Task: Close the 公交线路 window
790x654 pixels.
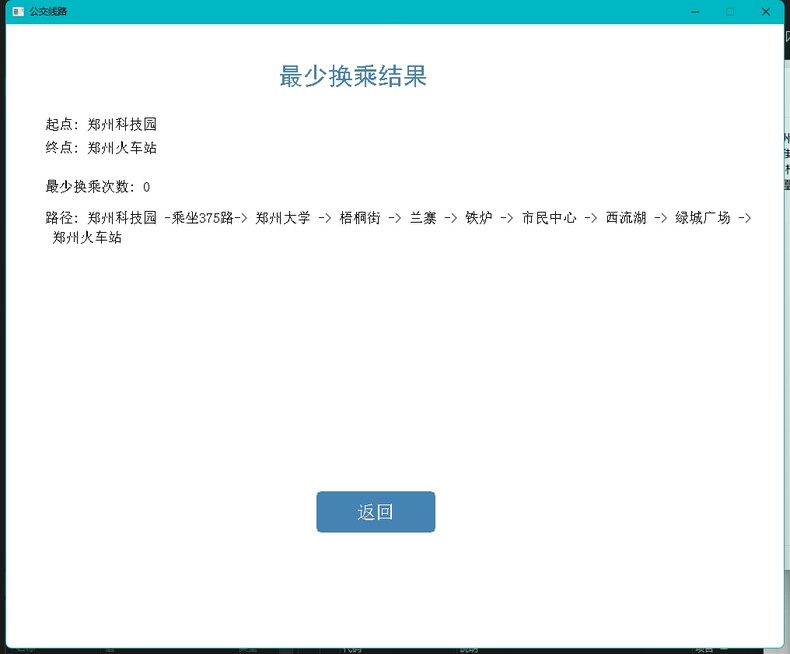Action: click(x=765, y=12)
